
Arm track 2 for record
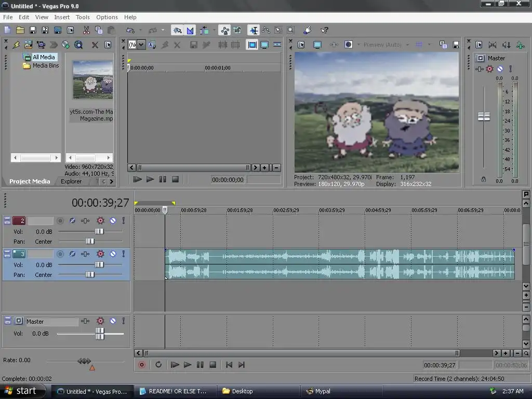click(60, 221)
